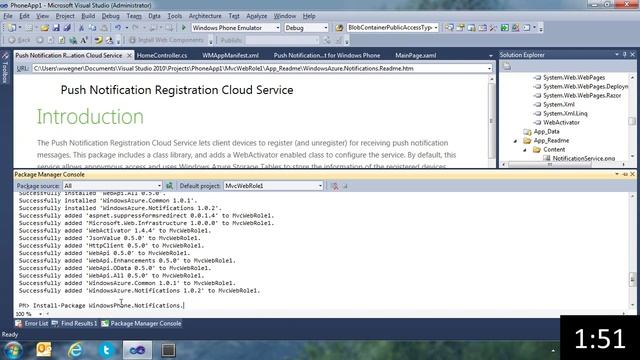Click the Introduction heading text
The image size is (640, 360).
click(x=90, y=117)
